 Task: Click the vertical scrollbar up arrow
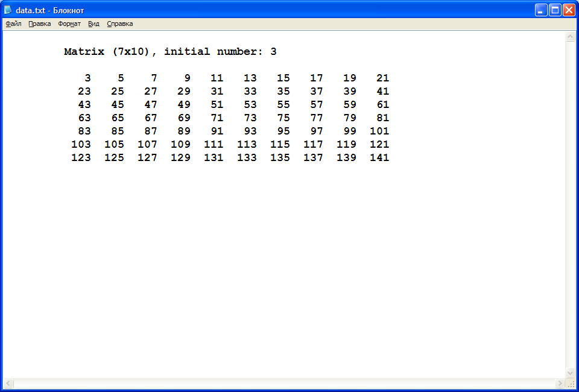point(570,37)
